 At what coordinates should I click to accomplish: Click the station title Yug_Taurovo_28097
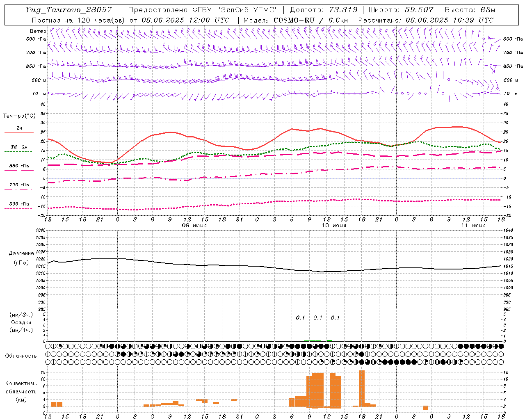click(68, 10)
